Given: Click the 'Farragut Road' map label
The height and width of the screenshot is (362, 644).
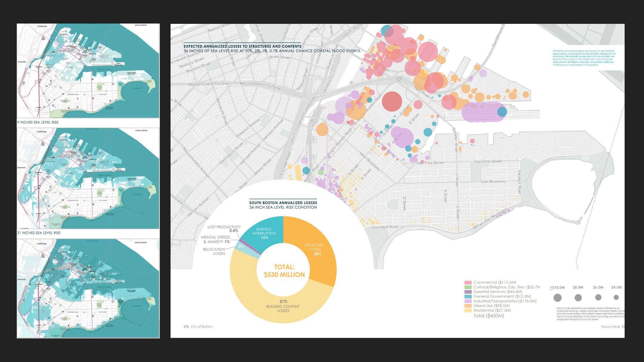Looking at the screenshot, I should click(x=519, y=182).
